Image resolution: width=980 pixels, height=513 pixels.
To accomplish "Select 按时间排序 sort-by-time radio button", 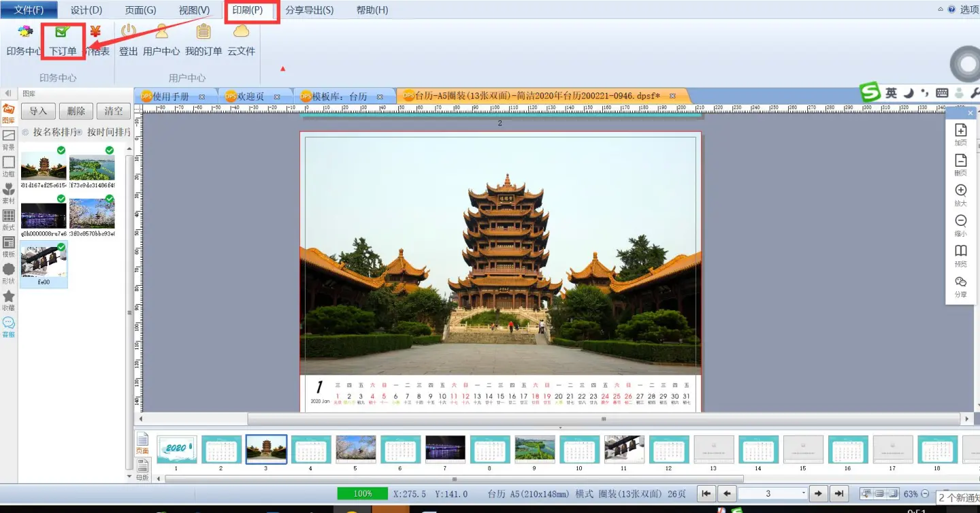I will click(80, 132).
